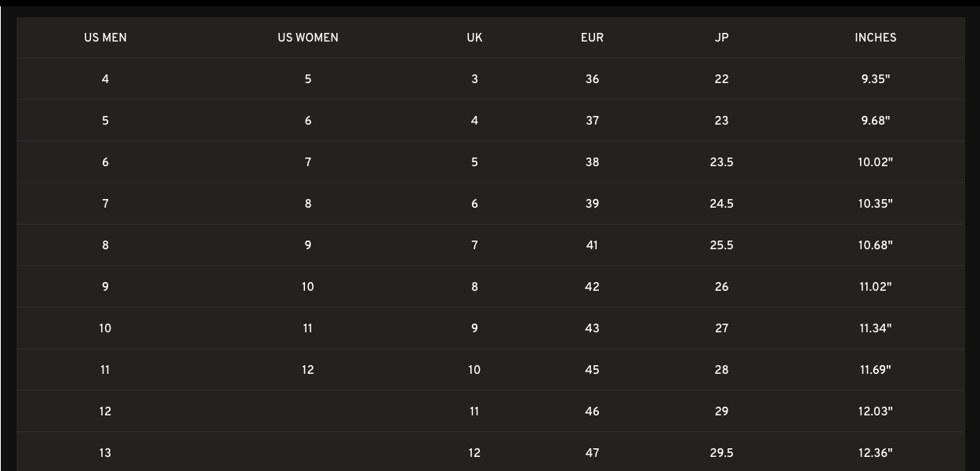Select the JP column header
This screenshot has height=471, width=980.
click(x=721, y=38)
